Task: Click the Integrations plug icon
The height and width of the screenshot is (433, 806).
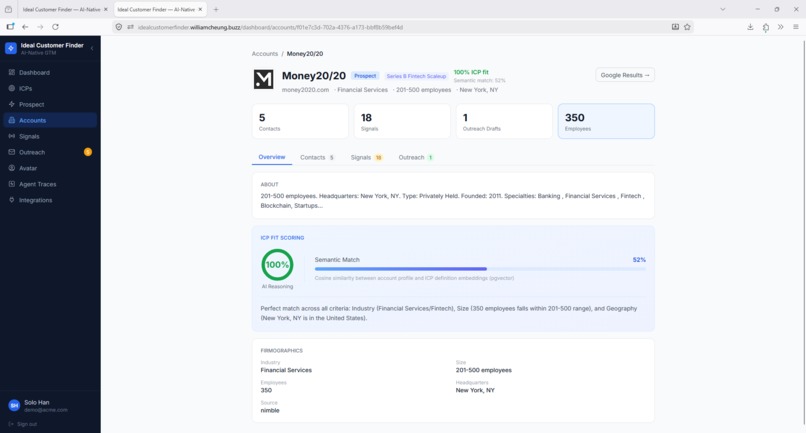Action: pyautogui.click(x=11, y=200)
